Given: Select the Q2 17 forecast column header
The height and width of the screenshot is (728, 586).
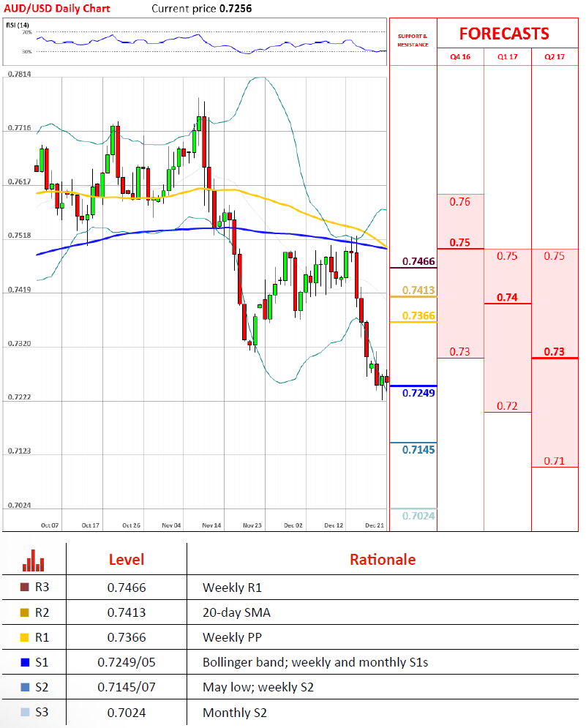Looking at the screenshot, I should tap(555, 56).
